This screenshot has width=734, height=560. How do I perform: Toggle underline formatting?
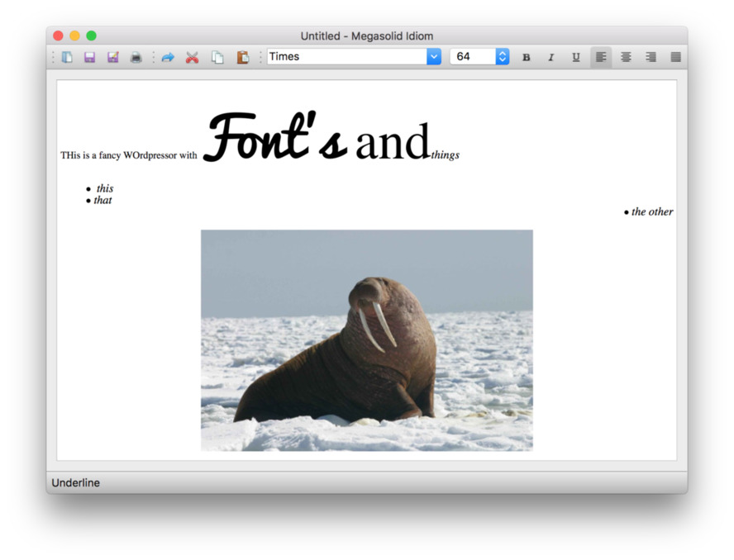576,56
